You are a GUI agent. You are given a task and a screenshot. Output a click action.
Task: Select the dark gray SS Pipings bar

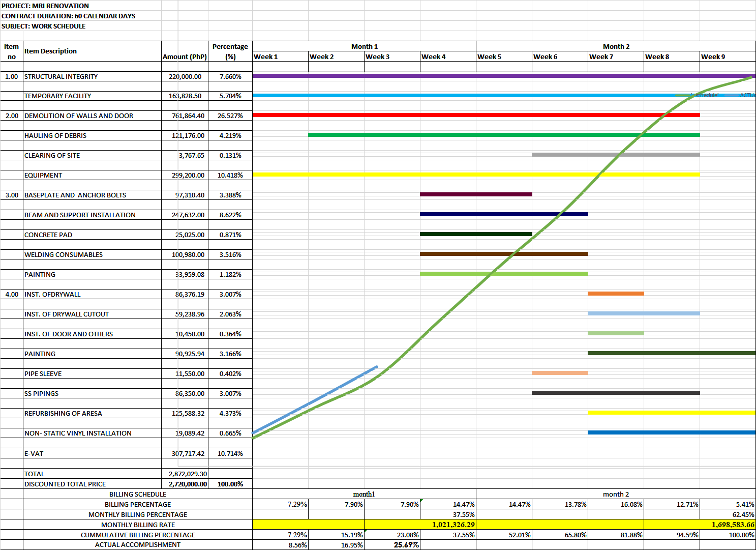pyautogui.click(x=616, y=393)
